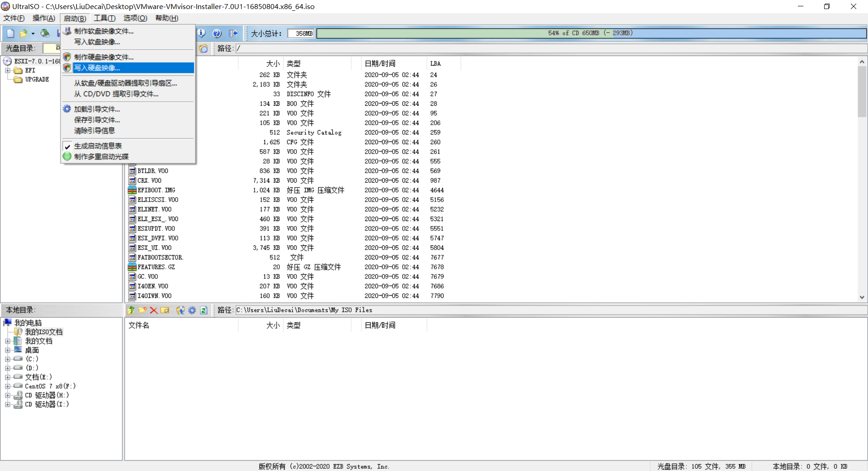The width and height of the screenshot is (868, 471).
Task: Expand the CentOS 7 x8(F:) node
Action: coord(8,386)
